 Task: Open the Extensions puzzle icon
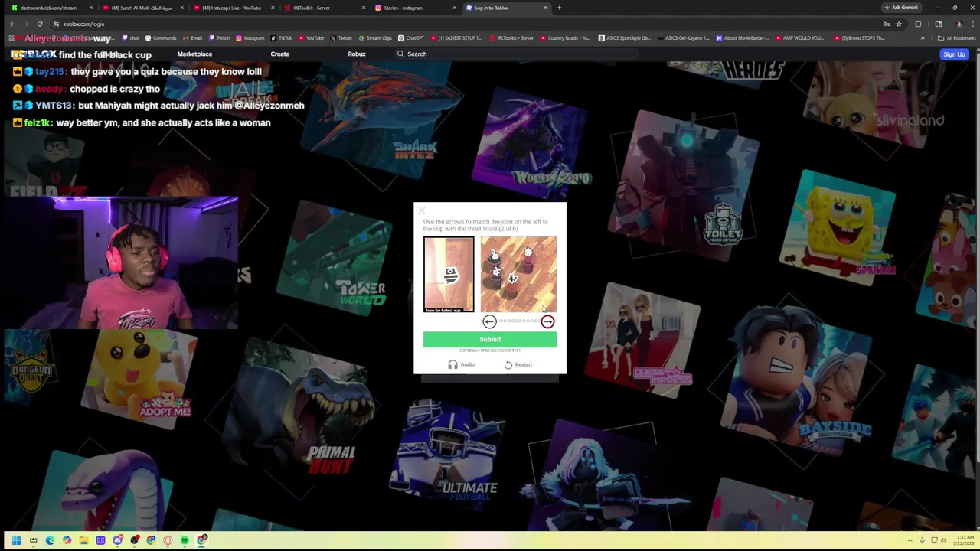(918, 24)
